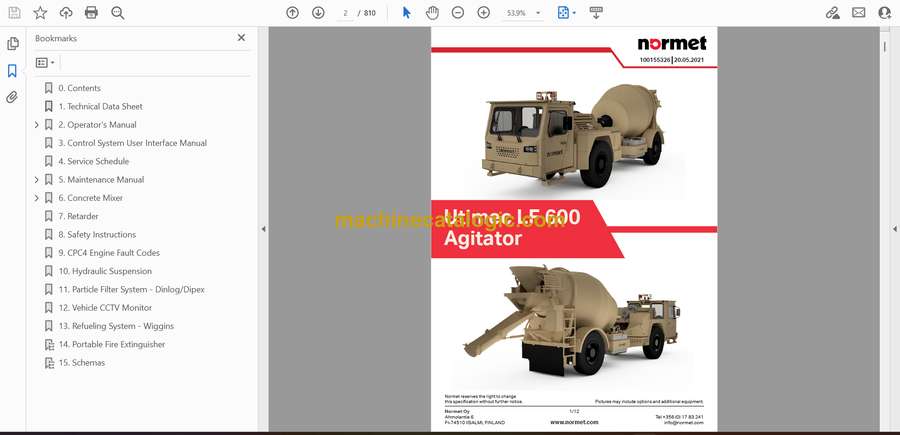
Task: Go to next page with down arrow
Action: tap(318, 13)
